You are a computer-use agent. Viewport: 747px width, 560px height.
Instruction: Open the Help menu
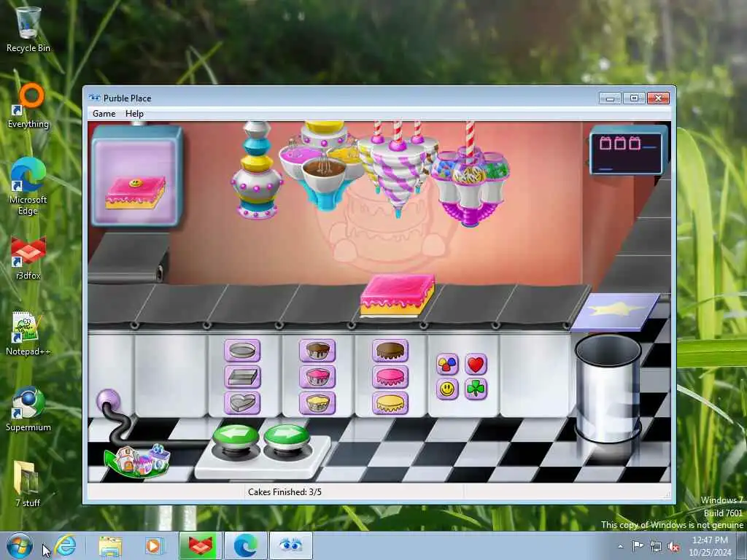click(x=134, y=114)
